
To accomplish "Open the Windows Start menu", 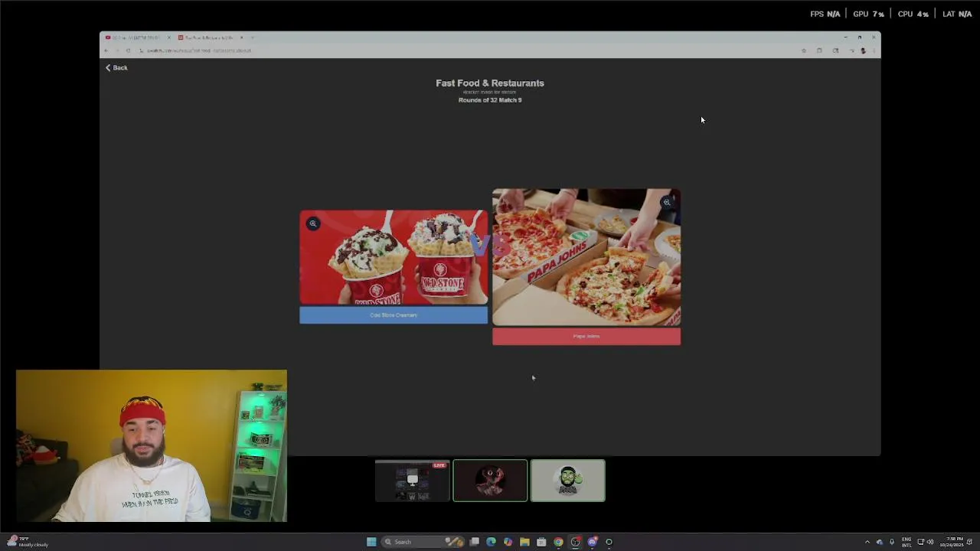I will point(371,542).
